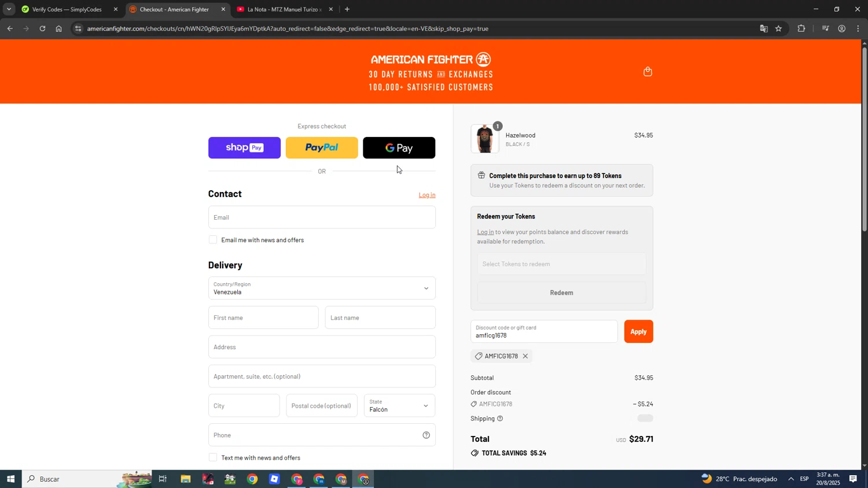868x488 pixels.
Task: Open media controls icon
Action: pyautogui.click(x=826, y=28)
